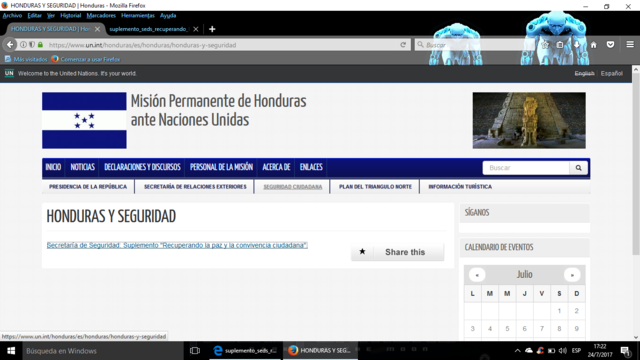Switch site language to English

pyautogui.click(x=584, y=73)
